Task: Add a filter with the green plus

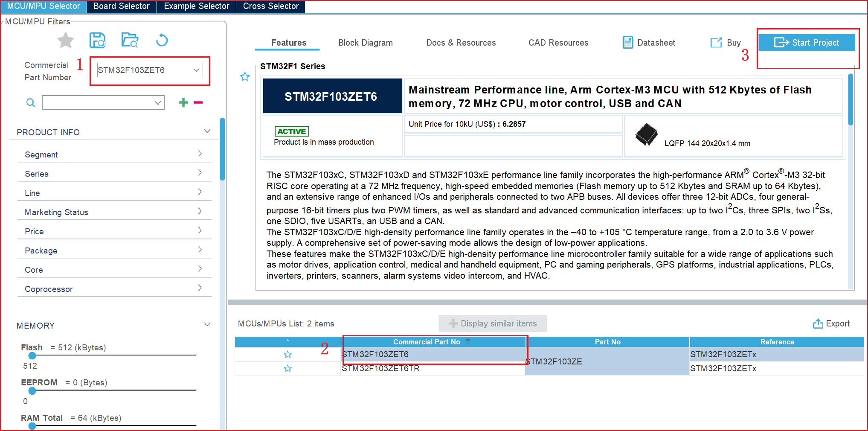Action: pyautogui.click(x=183, y=102)
